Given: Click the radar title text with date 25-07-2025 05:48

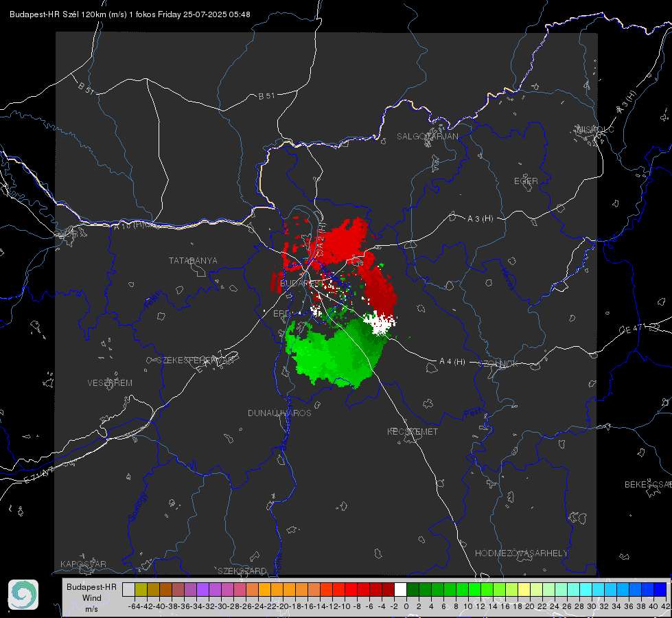Looking at the screenshot, I should (130, 14).
